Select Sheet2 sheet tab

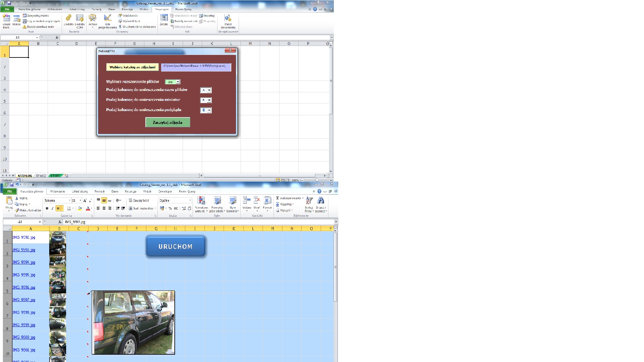pyautogui.click(x=41, y=176)
